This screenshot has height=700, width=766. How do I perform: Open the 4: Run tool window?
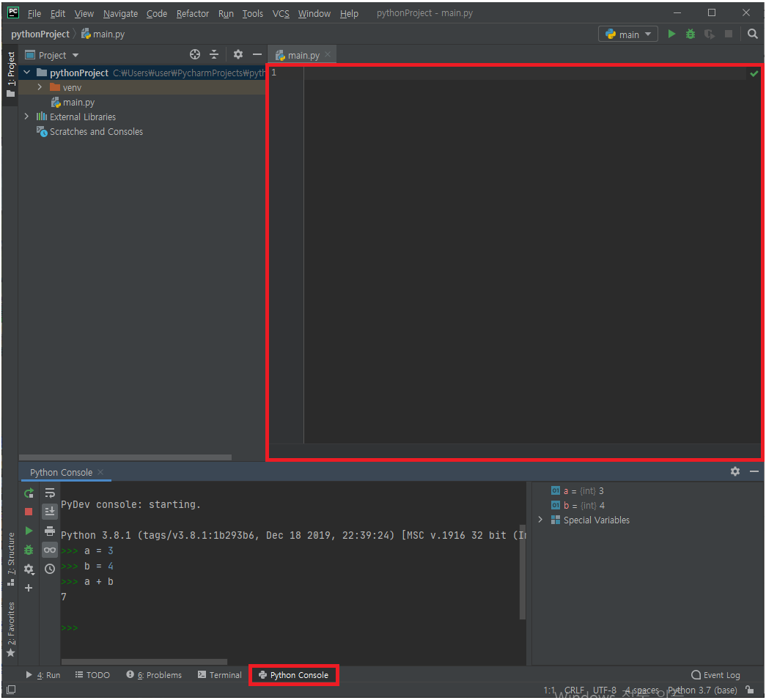click(x=43, y=675)
